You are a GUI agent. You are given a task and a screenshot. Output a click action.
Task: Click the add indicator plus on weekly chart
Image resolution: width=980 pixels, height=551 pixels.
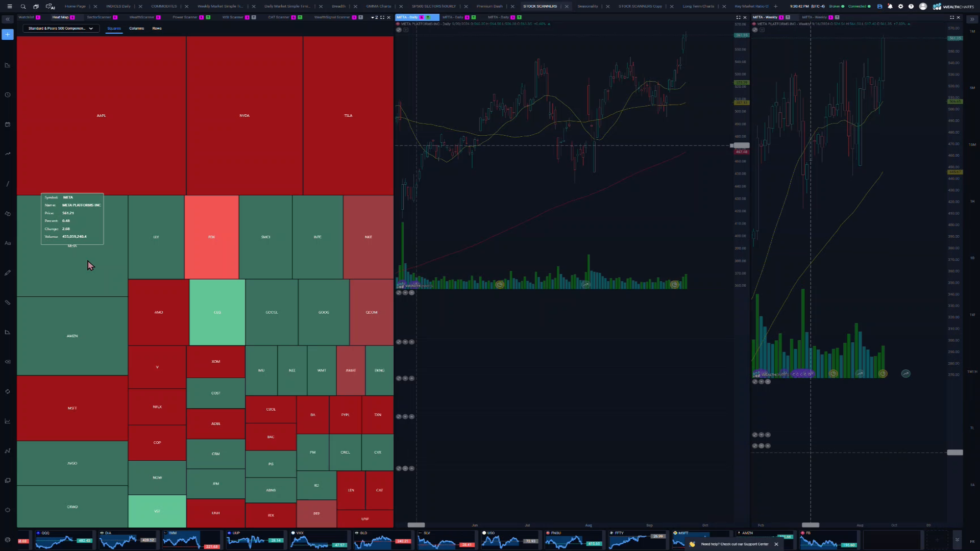coord(762,30)
